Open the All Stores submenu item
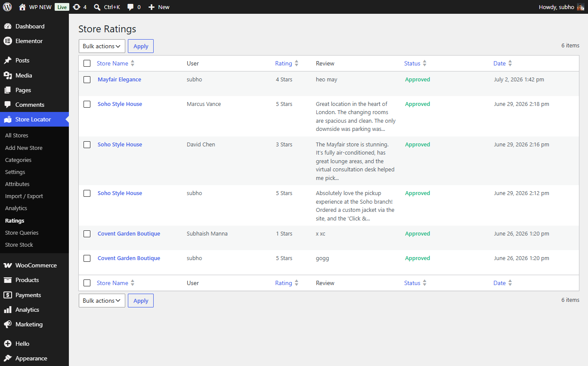 click(x=17, y=135)
